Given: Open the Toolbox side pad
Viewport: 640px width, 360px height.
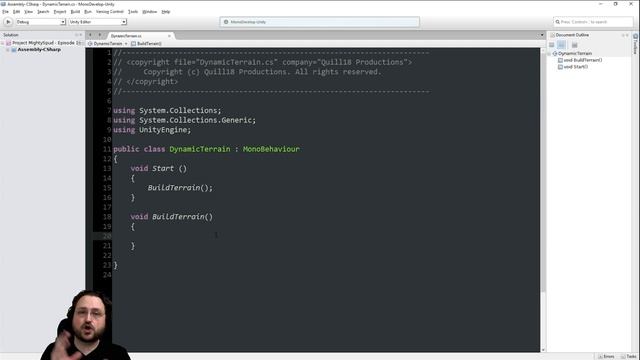Looking at the screenshot, I should coord(636,44).
